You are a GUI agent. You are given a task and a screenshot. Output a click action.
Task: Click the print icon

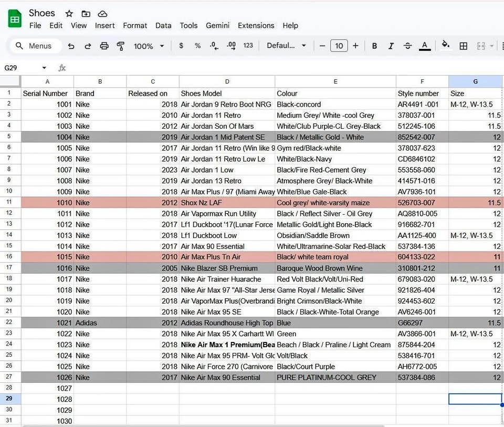(104, 46)
